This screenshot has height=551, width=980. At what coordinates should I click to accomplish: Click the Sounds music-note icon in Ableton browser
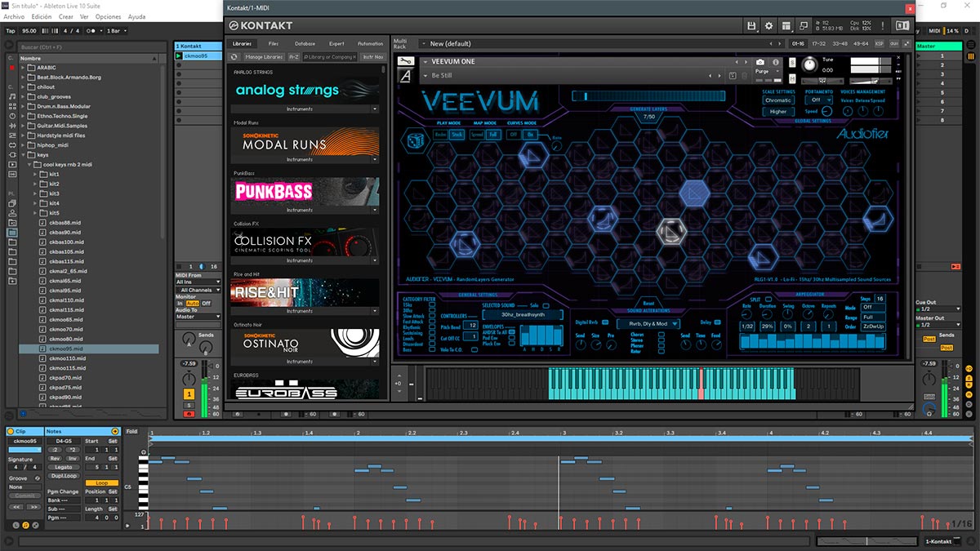[x=12, y=96]
